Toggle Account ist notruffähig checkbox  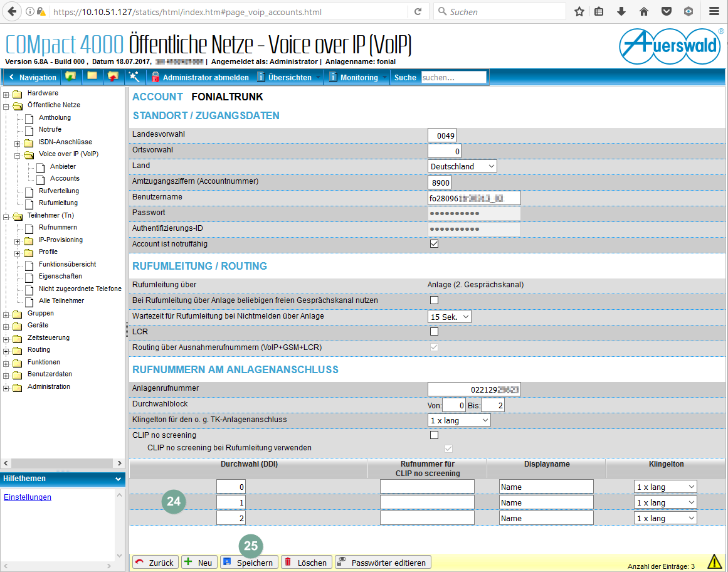[434, 244]
